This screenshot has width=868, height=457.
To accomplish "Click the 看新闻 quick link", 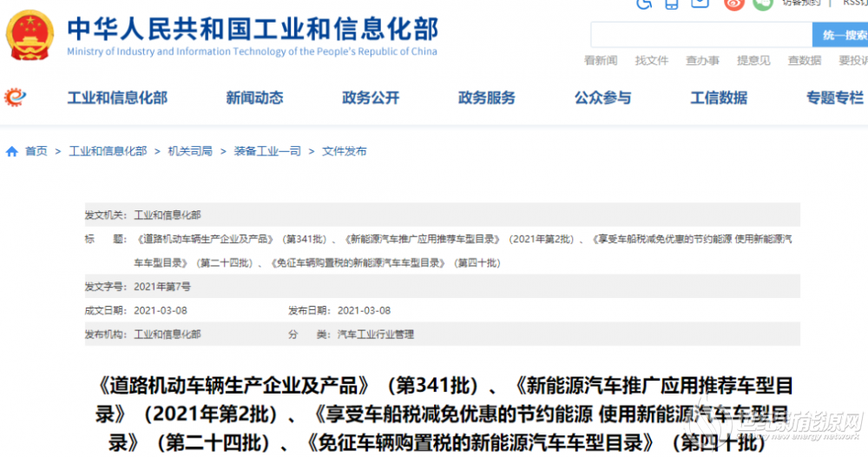I will [601, 61].
